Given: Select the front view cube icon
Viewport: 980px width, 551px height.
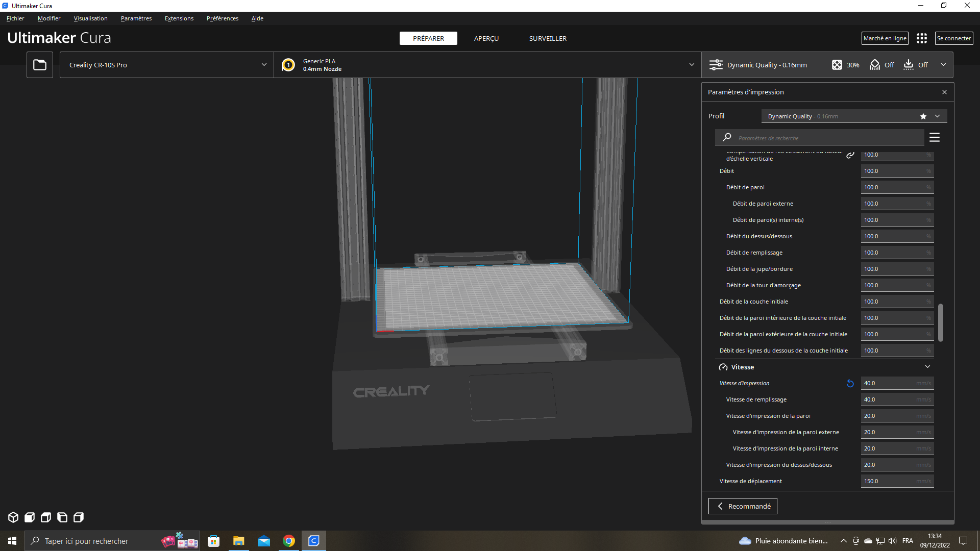Looking at the screenshot, I should coord(30,517).
